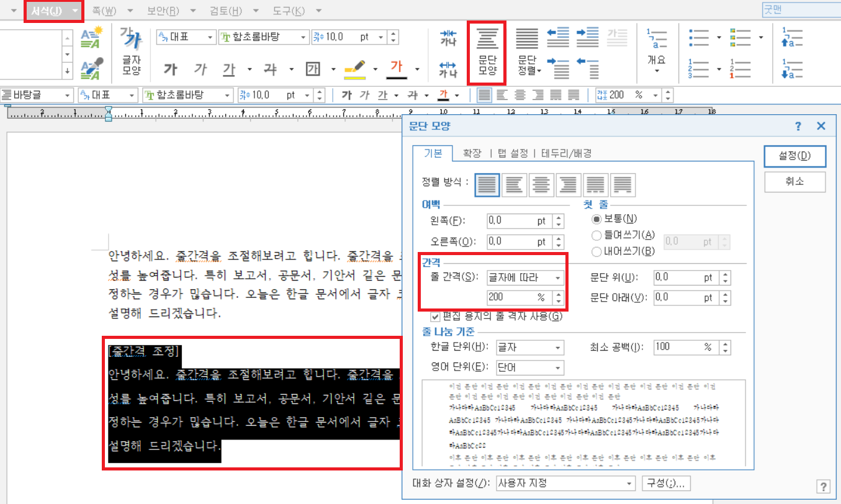Click the 오른쪽 margin stepper arrows

point(559,242)
